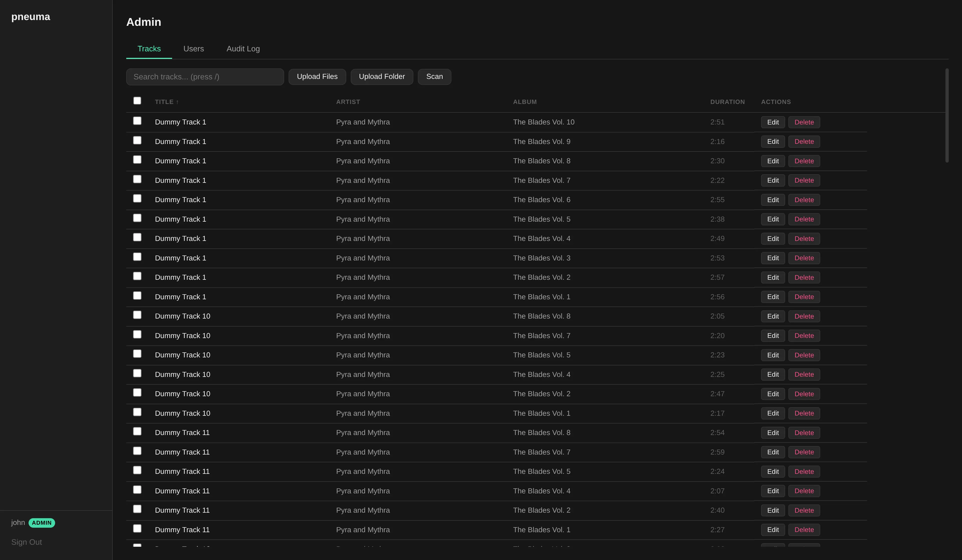
Task: Edit Dummy Track 10 from Blades Vol. 7
Action: (773, 336)
